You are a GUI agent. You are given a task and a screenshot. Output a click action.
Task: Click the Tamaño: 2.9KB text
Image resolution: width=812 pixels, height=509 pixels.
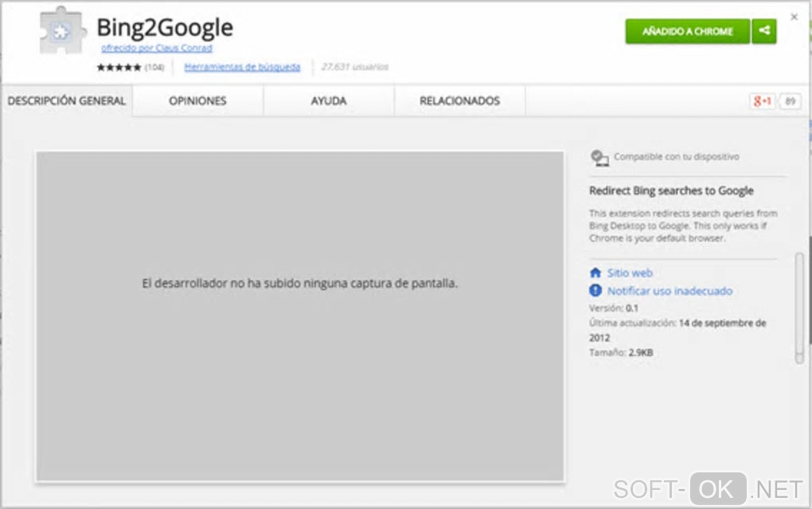[621, 352]
